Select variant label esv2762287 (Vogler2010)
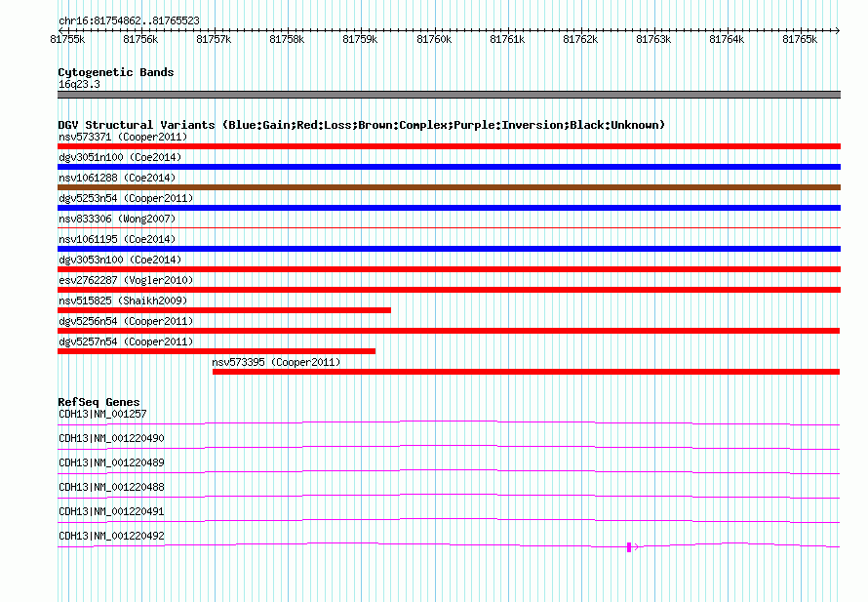 click(126, 280)
